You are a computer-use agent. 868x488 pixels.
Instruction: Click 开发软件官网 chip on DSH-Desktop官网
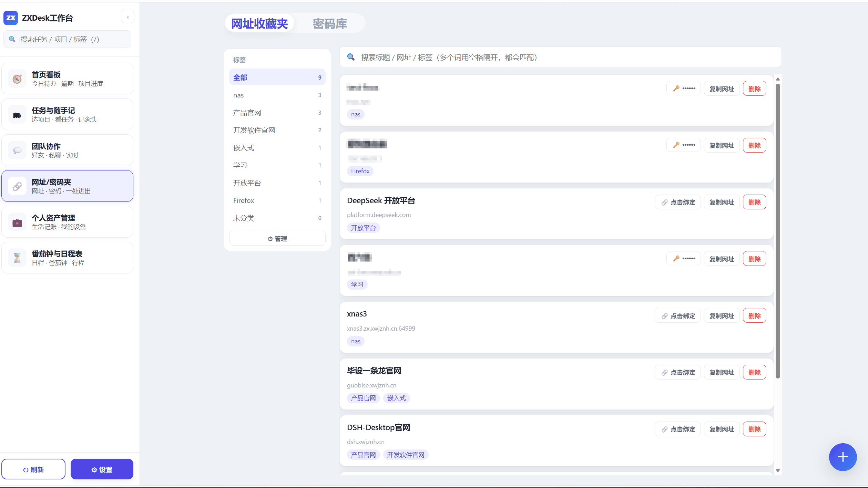coord(406,455)
